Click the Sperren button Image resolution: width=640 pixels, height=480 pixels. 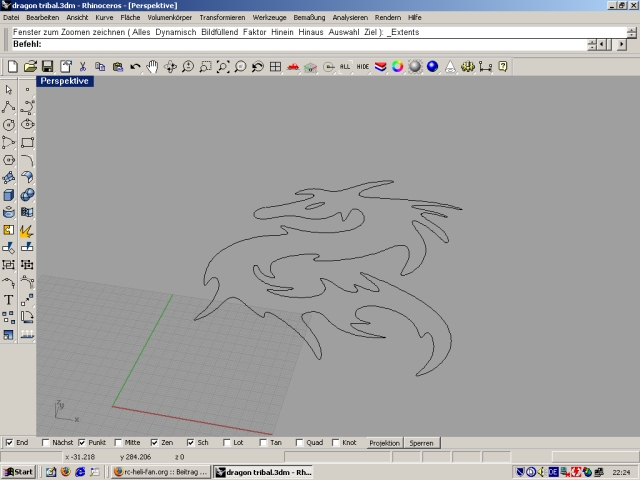click(421, 442)
